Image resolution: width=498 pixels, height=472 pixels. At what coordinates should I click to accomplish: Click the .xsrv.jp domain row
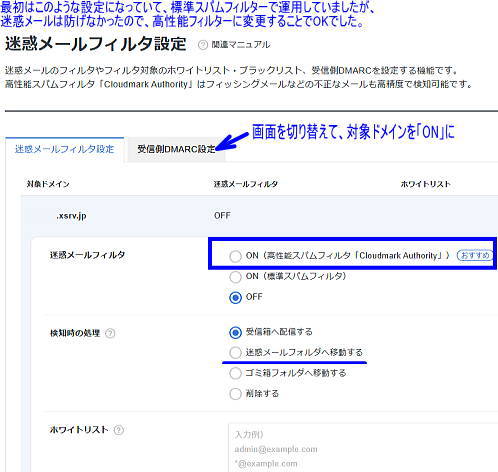point(260,216)
